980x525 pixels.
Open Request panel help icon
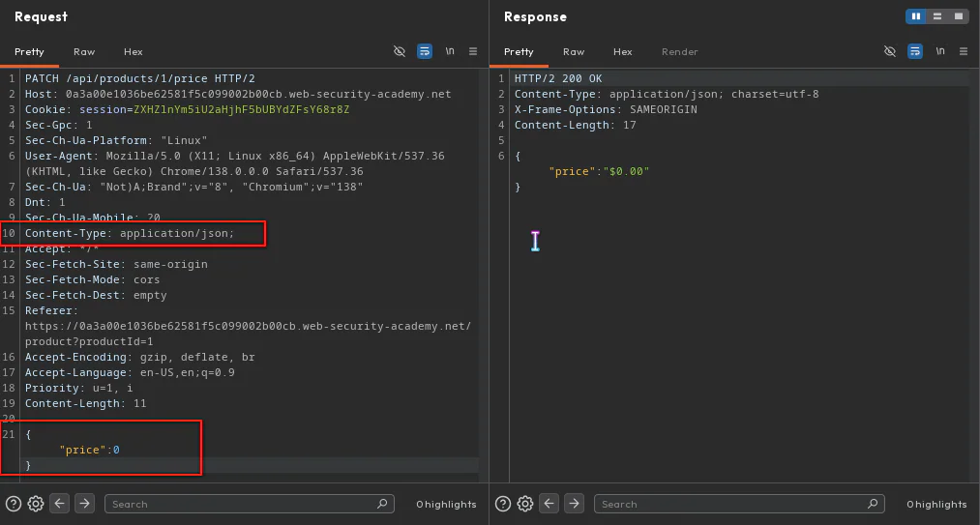tap(14, 504)
